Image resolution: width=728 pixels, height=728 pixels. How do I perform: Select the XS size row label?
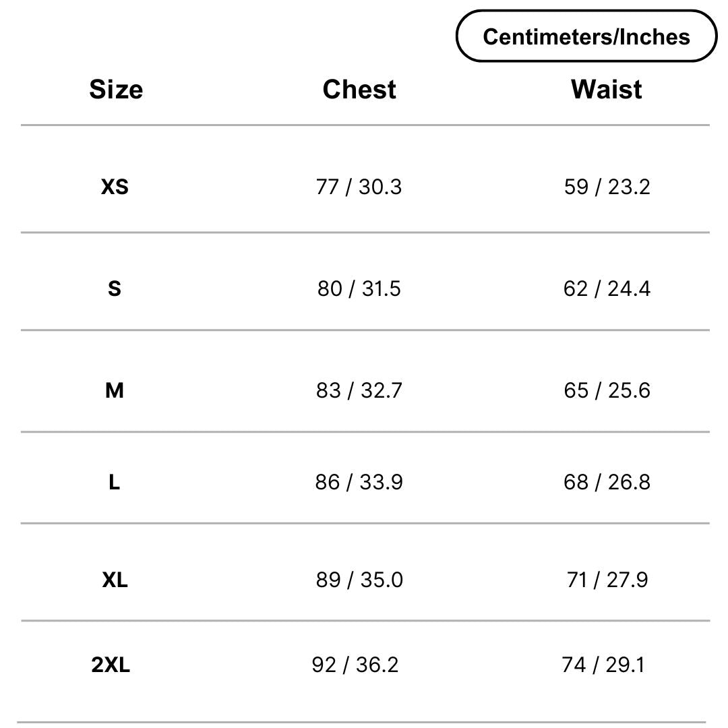tap(115, 187)
